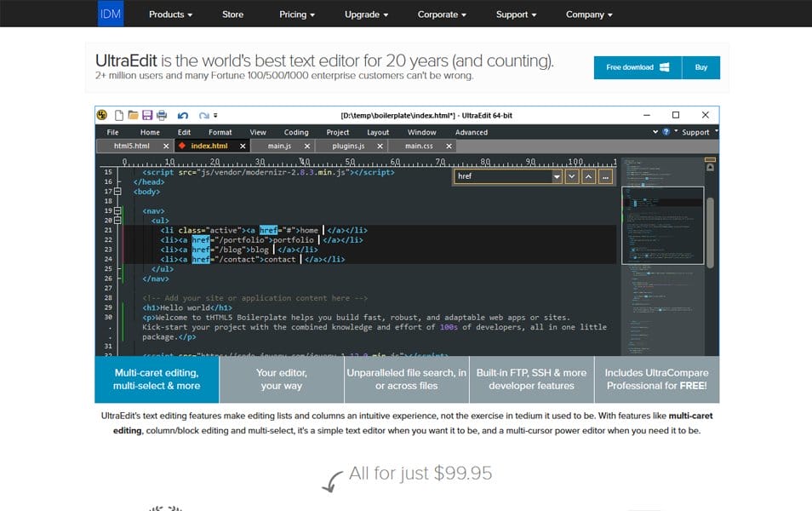
Task: Switch to the html5.html file tab
Action: (132, 146)
